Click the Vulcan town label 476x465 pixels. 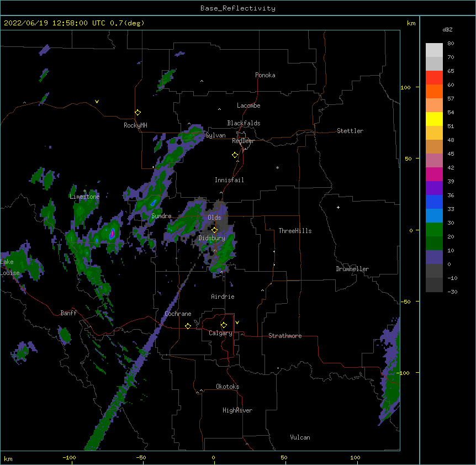tap(300, 437)
